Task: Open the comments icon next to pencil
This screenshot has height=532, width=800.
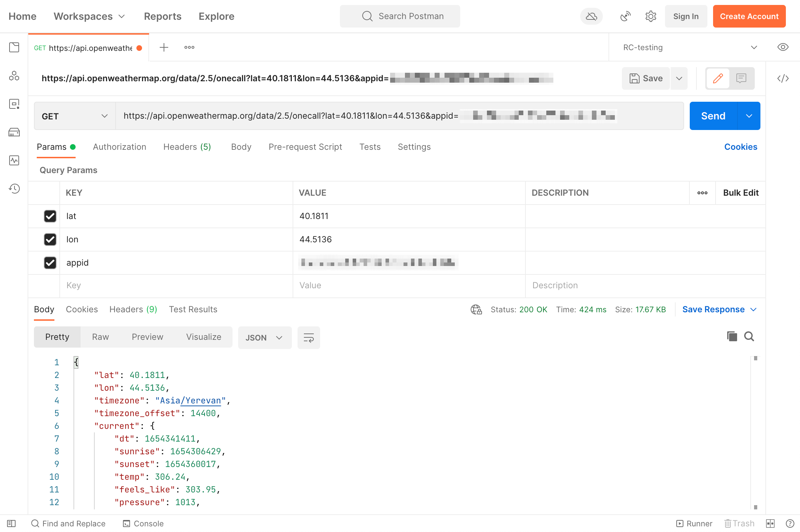Action: tap(741, 78)
